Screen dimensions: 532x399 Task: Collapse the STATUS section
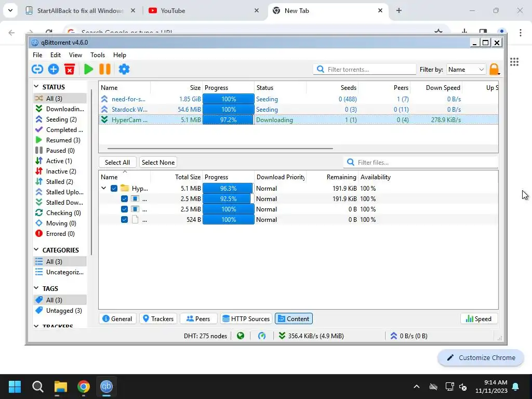tap(36, 87)
